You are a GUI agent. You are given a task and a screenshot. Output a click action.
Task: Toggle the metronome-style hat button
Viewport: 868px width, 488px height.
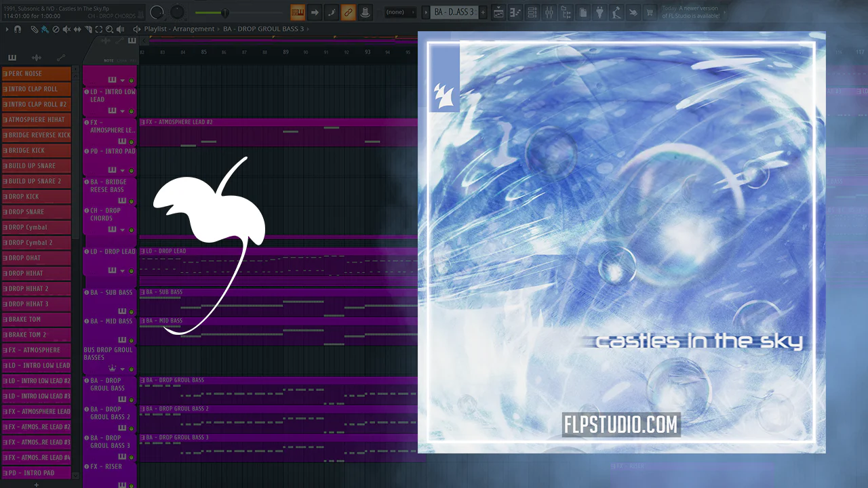(365, 12)
